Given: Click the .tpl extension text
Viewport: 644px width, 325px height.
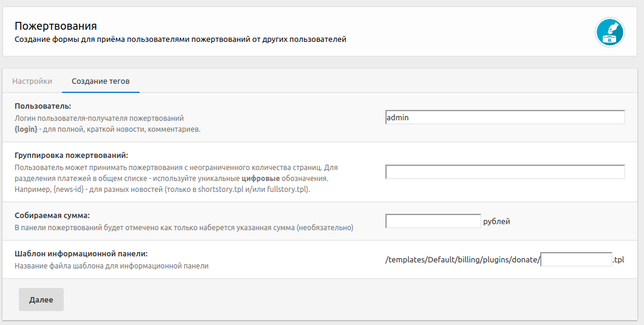Looking at the screenshot, I should pos(619,260).
